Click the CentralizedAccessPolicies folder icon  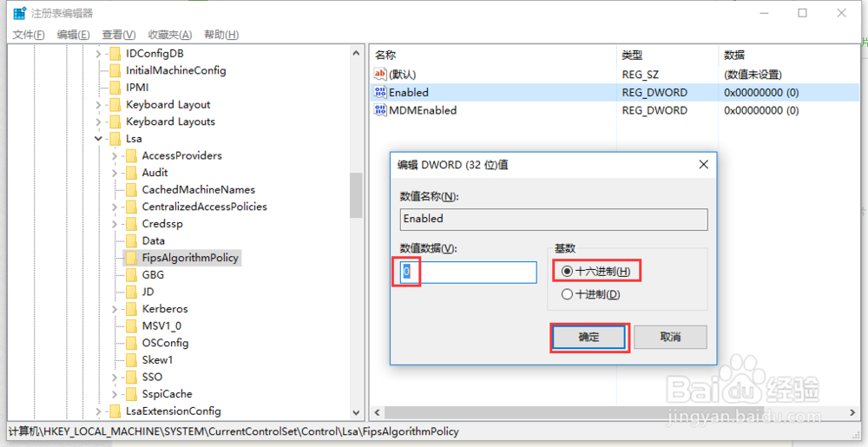pos(131,207)
